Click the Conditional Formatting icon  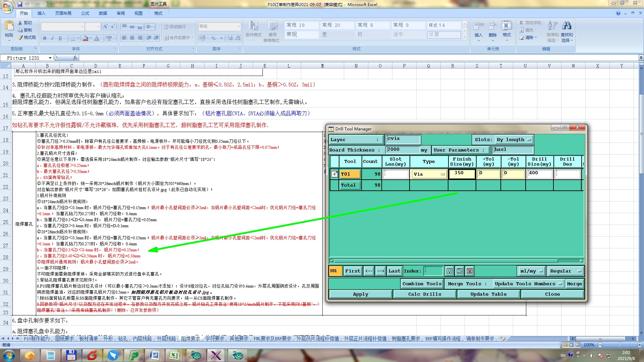253,26
